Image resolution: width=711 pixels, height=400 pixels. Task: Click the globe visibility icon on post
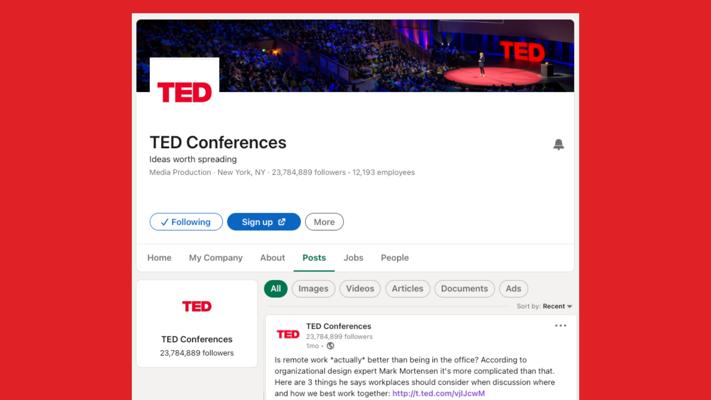330,346
